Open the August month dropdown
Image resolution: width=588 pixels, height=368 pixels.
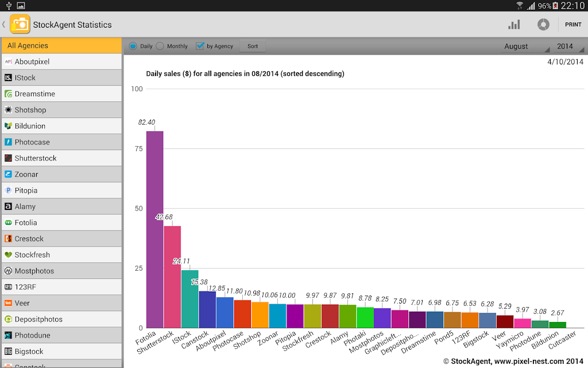[525, 46]
